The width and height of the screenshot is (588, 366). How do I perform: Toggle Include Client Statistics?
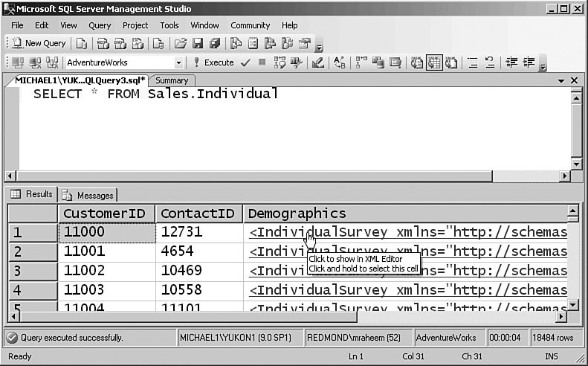tap(378, 62)
